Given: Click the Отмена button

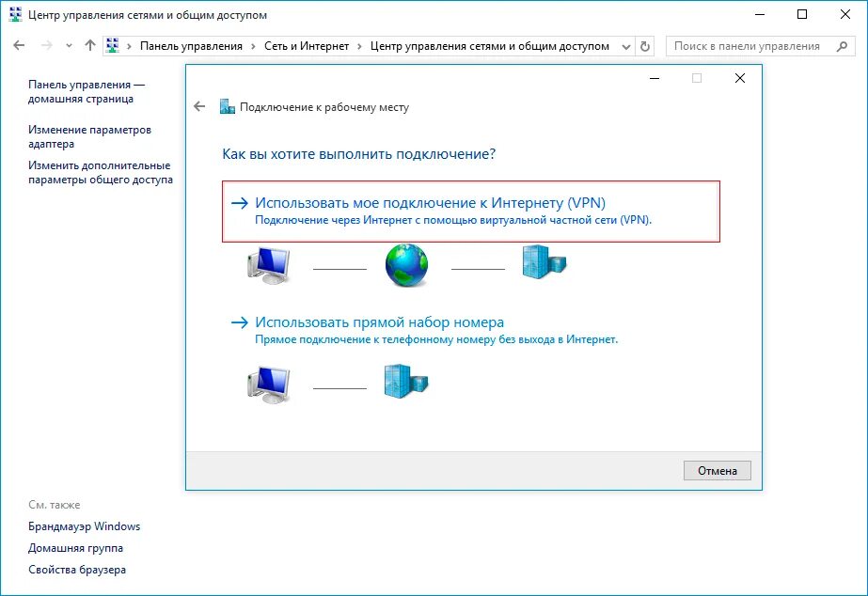Looking at the screenshot, I should click(717, 470).
